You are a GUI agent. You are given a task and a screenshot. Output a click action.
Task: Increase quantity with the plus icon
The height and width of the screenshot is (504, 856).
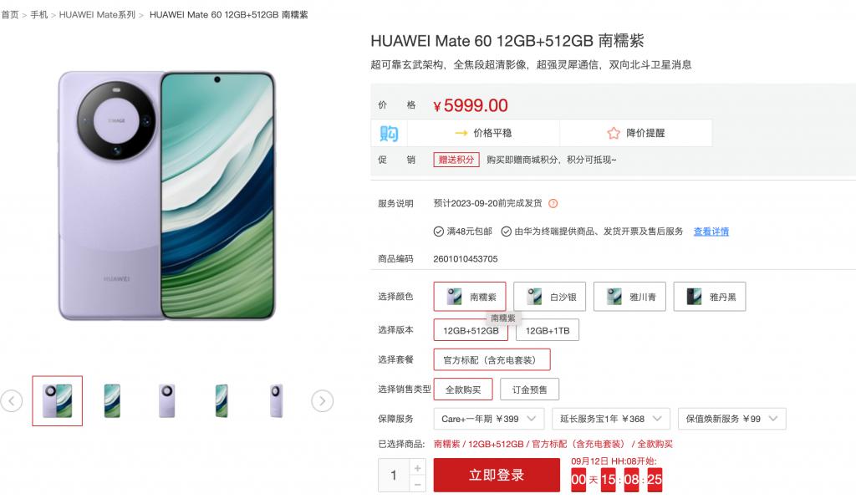(417, 468)
